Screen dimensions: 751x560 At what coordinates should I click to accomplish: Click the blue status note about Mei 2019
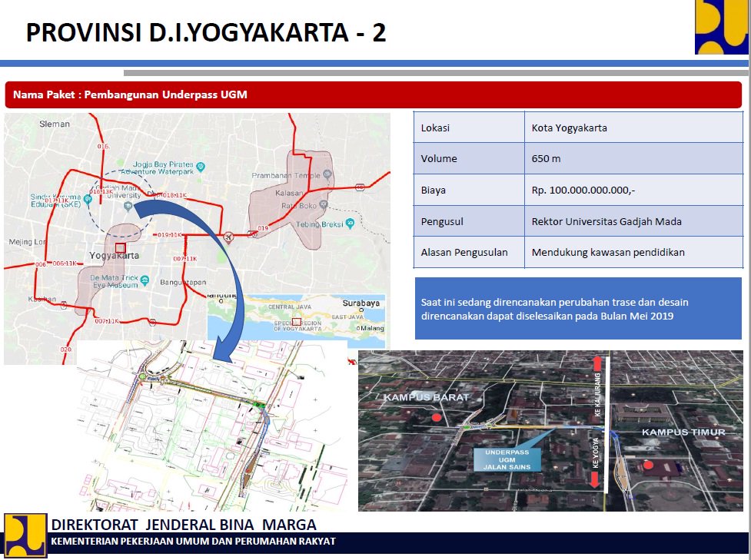point(578,309)
